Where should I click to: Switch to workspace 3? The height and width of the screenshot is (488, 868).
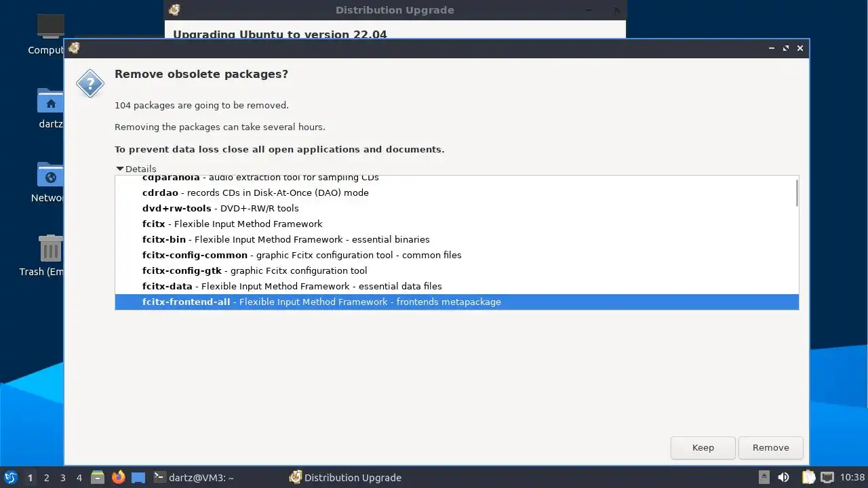tap(62, 478)
